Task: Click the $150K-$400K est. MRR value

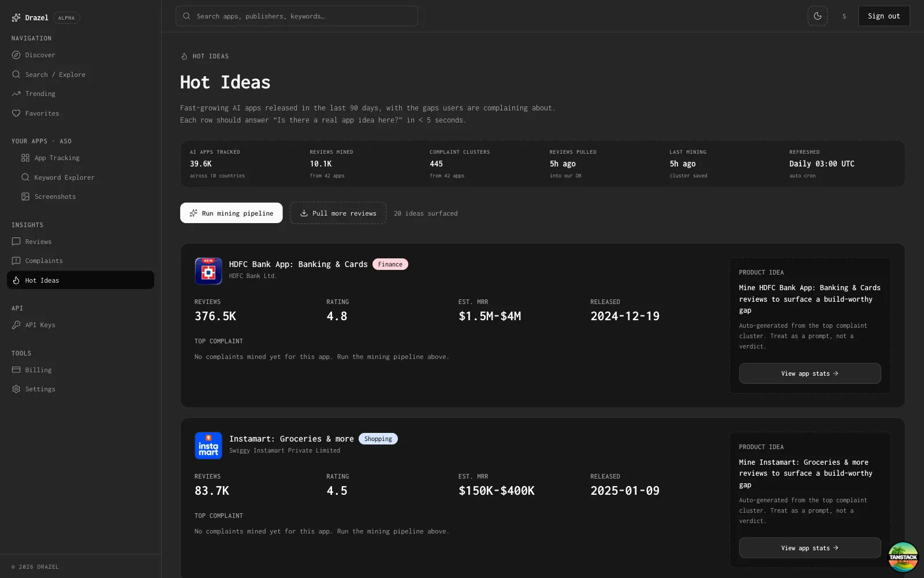Action: (497, 491)
